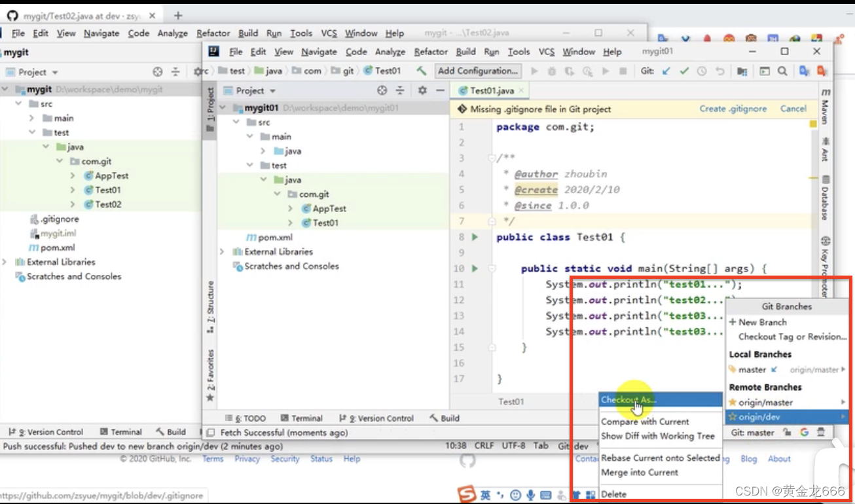Viewport: 855px width, 504px height.
Task: Click the red translate icon in mygit01 toolbar
Action: [822, 71]
